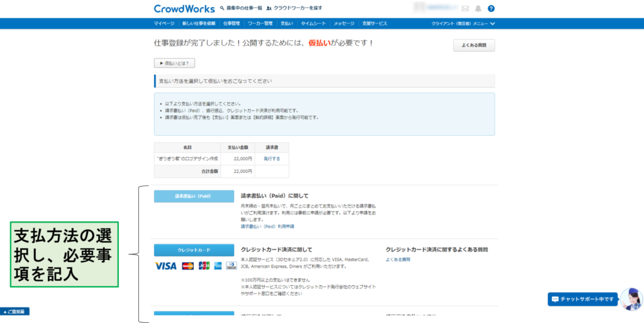Select 請求書払い（Paid） payment button
Image resolution: width=644 pixels, height=323 pixels.
pyautogui.click(x=194, y=196)
